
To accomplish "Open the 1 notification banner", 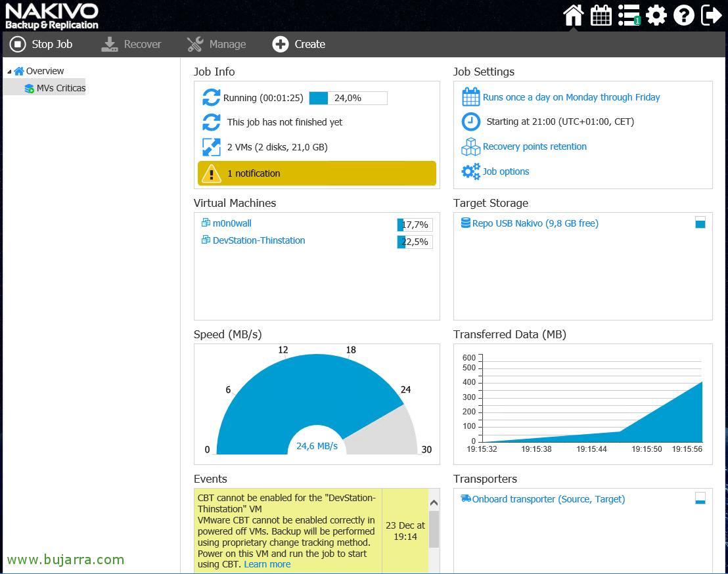I will (x=317, y=173).
